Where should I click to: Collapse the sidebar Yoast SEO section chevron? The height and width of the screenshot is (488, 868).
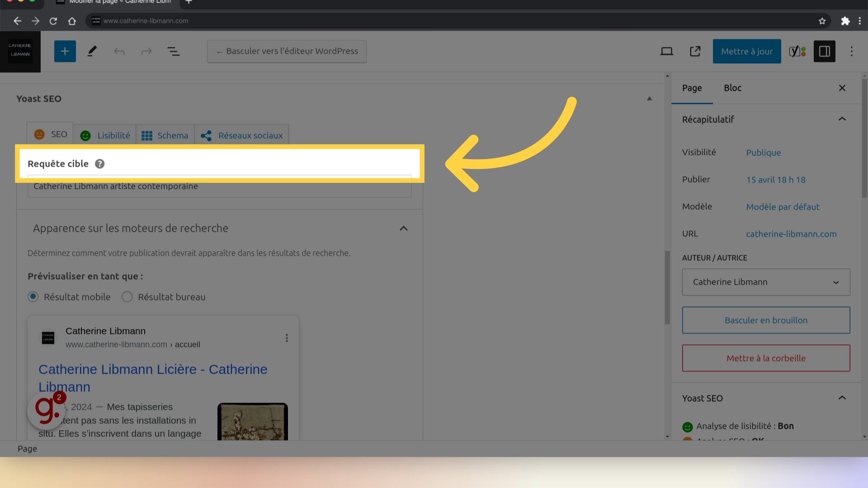click(x=842, y=398)
